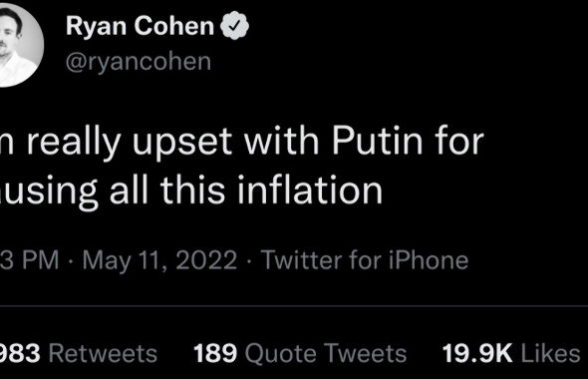View the 189 Quote Tweets count
Screen dimensions: 588x379
[215, 353]
